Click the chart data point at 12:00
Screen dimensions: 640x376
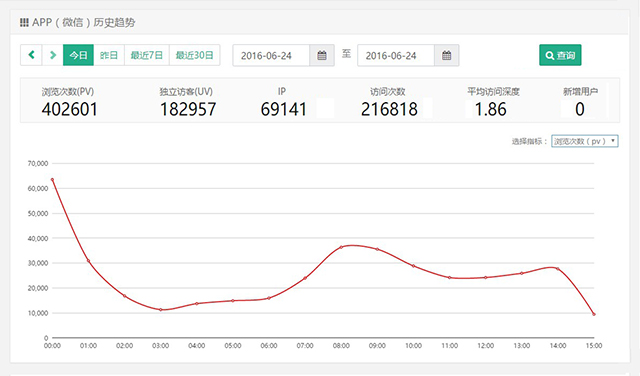[486, 278]
